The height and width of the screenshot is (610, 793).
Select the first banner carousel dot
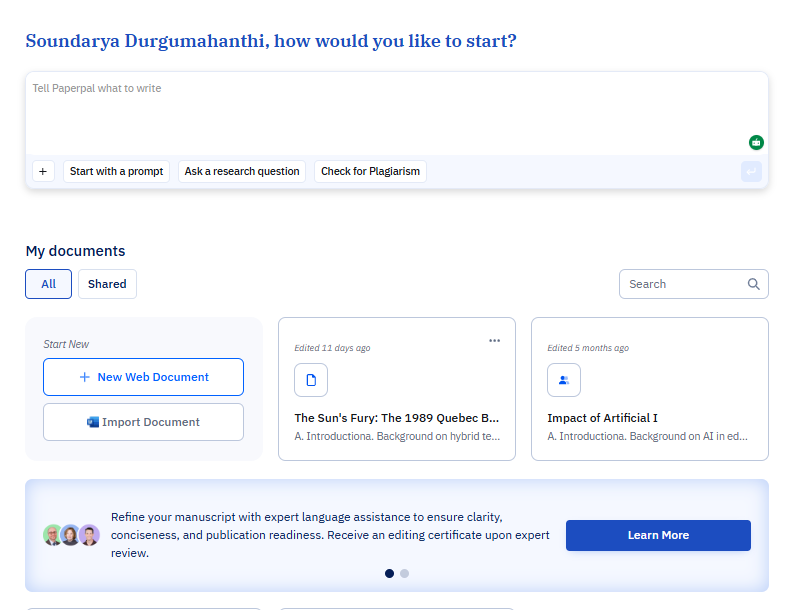pyautogui.click(x=389, y=573)
